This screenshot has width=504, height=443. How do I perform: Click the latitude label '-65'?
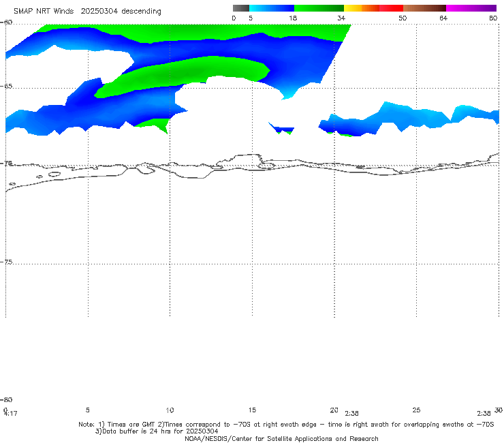[x=6, y=87]
